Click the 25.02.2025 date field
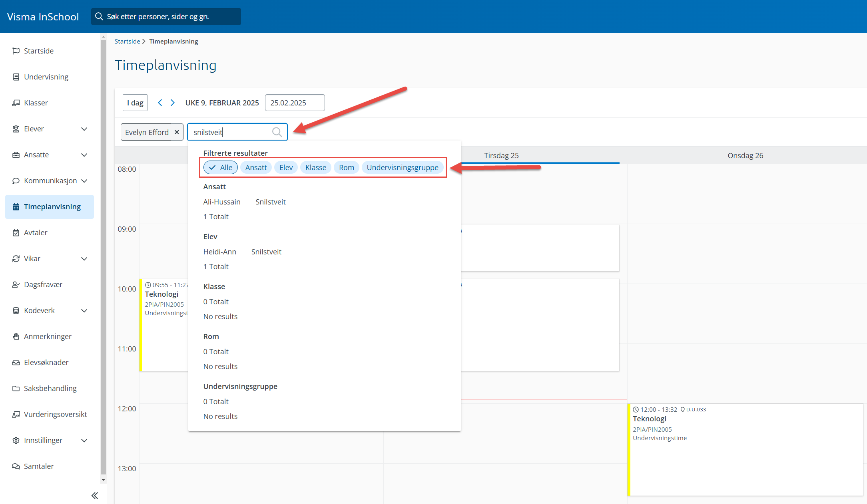This screenshot has width=867, height=504. tap(295, 103)
